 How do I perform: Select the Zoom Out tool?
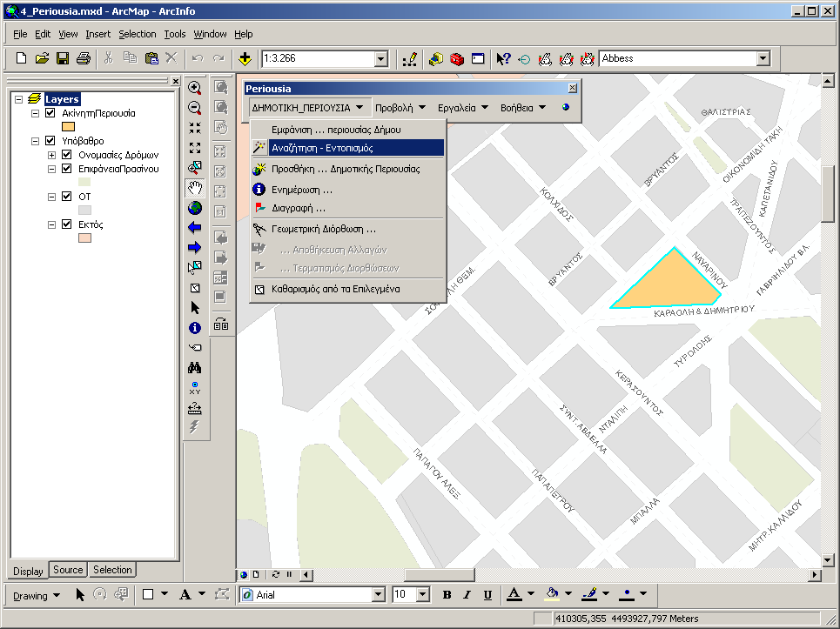(195, 108)
